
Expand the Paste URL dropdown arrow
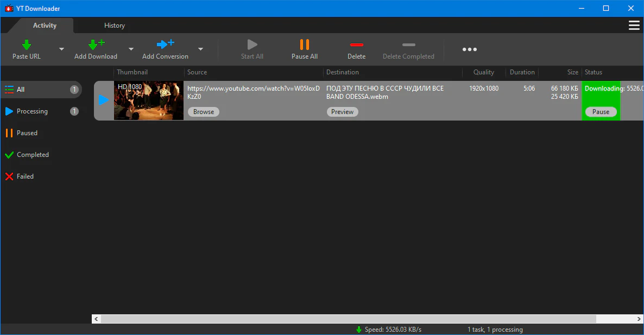61,49
